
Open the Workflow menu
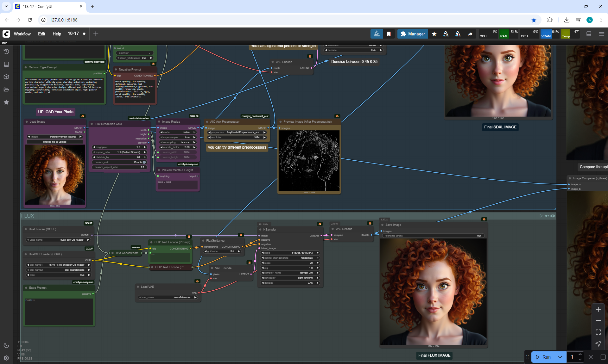click(x=22, y=34)
